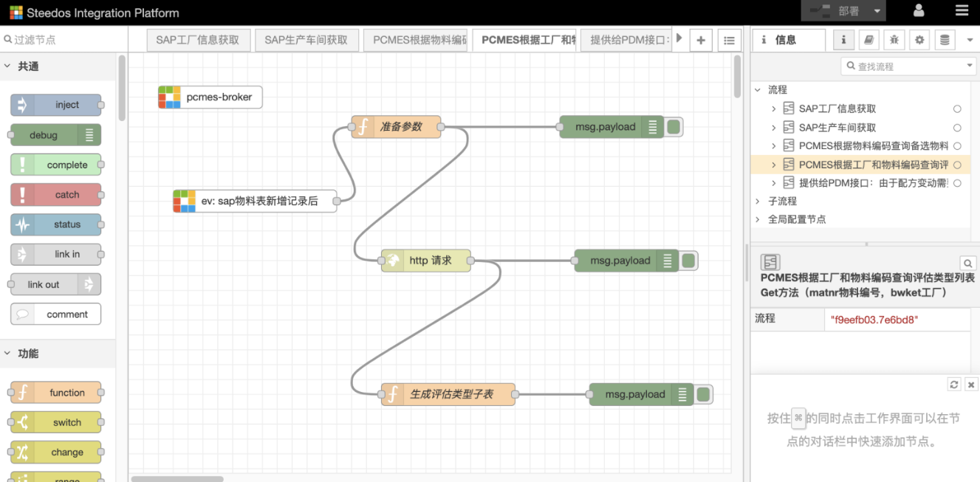Select the status node in palette
Screen dimensions: 980x482
[56, 224]
